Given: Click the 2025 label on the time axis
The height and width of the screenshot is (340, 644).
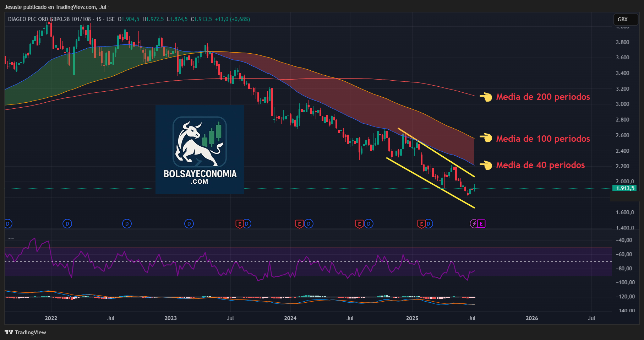Looking at the screenshot, I should point(412,318).
